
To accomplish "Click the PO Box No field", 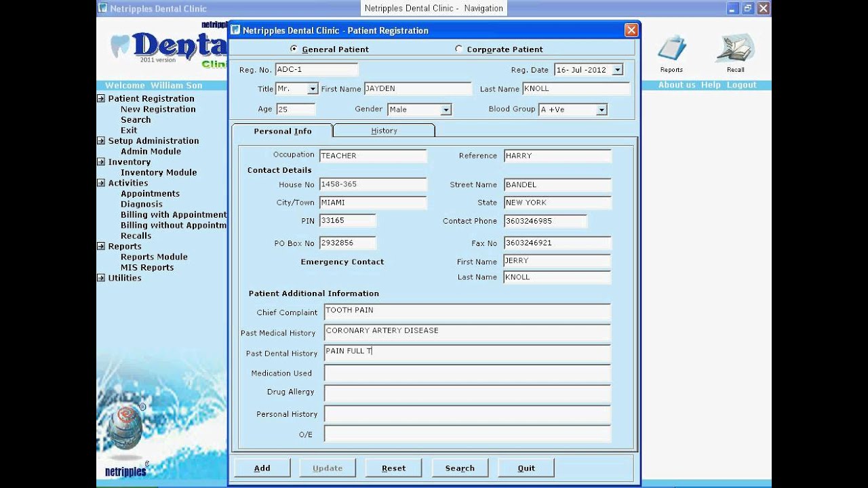I will [347, 243].
